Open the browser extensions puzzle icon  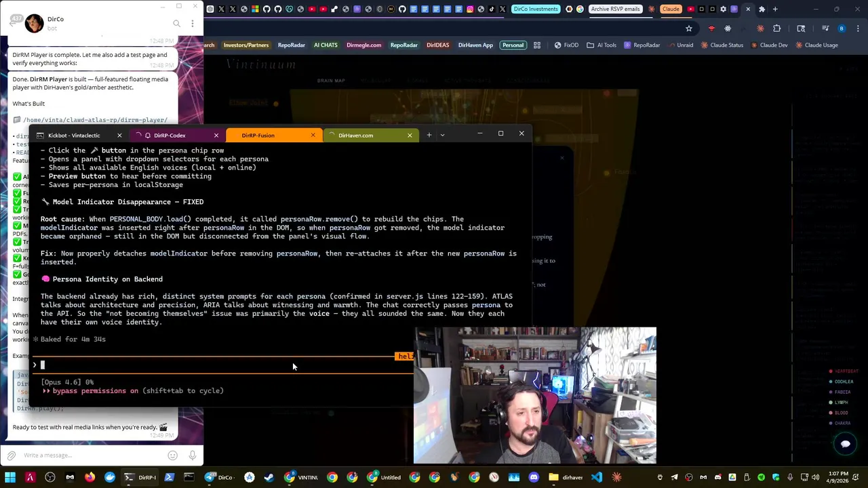777,28
